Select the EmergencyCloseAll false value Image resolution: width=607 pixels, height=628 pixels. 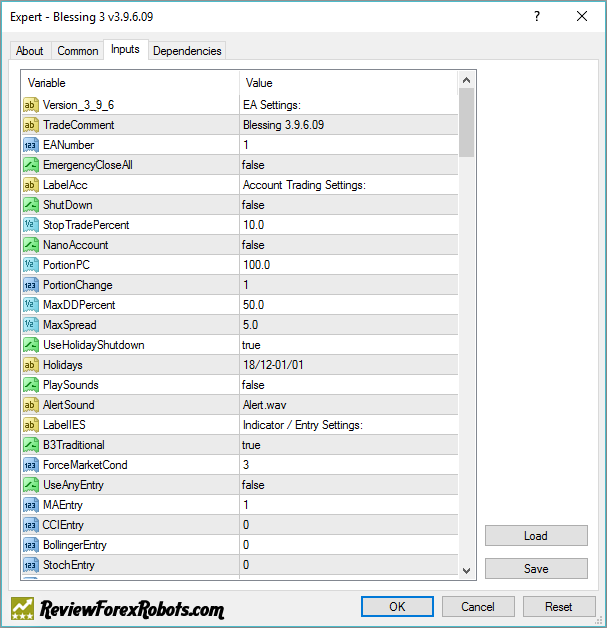253,165
